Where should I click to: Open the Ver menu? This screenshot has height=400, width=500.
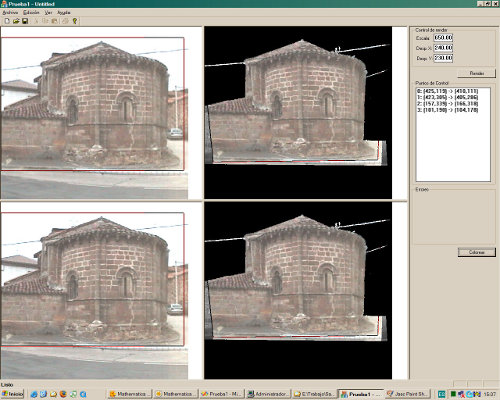click(x=49, y=12)
